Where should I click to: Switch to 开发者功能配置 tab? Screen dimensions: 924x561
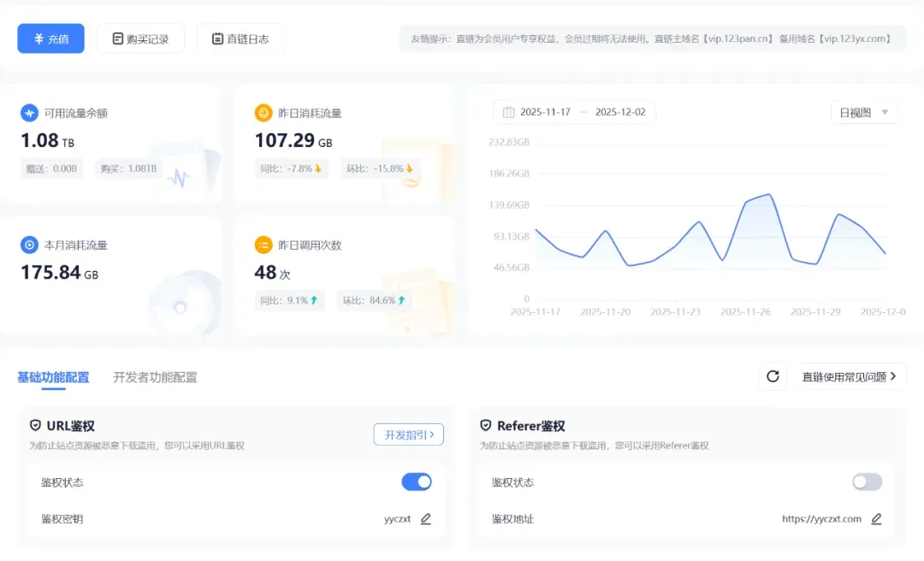pyautogui.click(x=155, y=377)
